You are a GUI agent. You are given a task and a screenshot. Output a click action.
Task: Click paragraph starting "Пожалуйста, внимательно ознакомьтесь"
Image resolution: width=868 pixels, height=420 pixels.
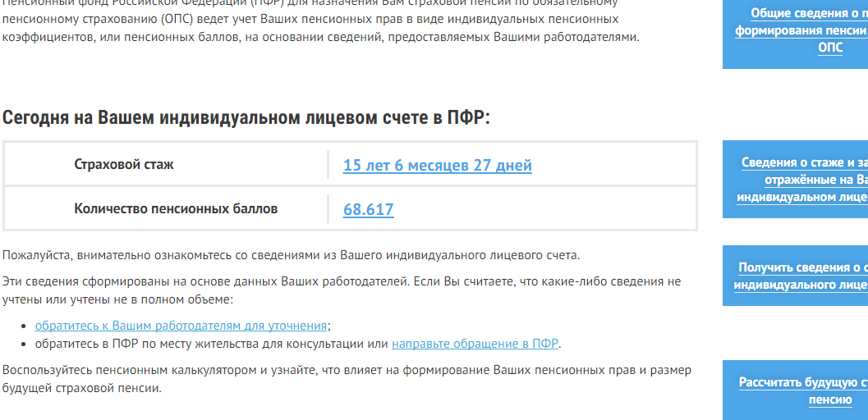(x=292, y=255)
